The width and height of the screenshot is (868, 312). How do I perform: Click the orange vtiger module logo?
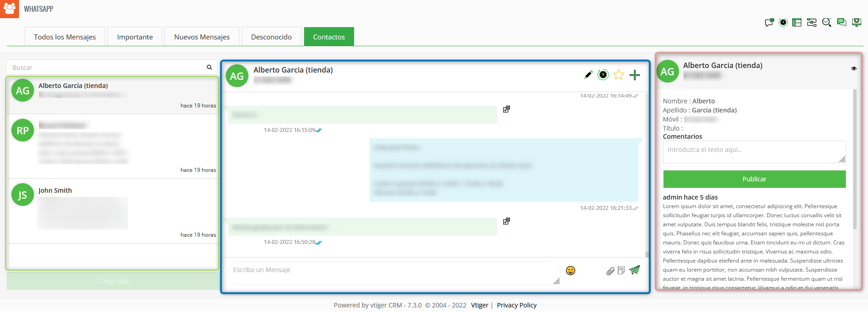[x=10, y=9]
